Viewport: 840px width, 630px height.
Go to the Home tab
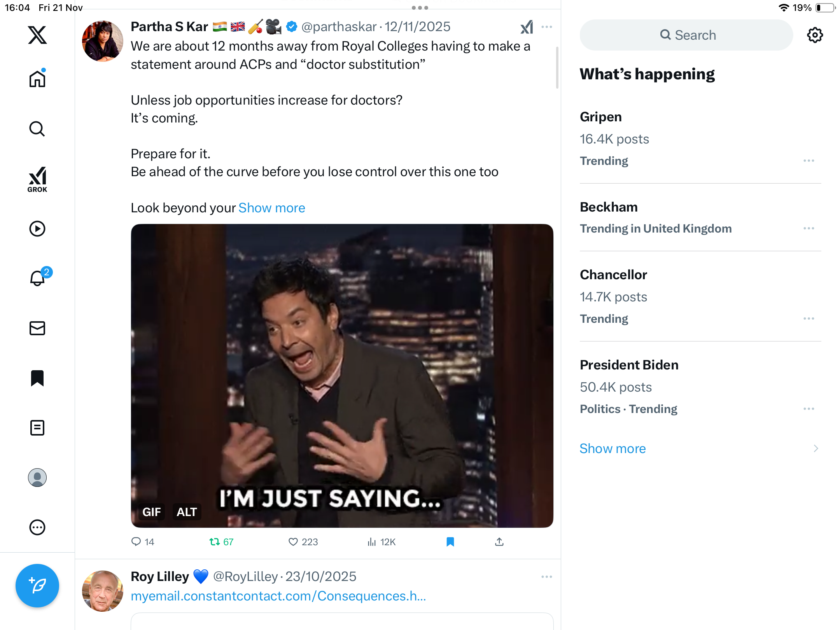(37, 79)
